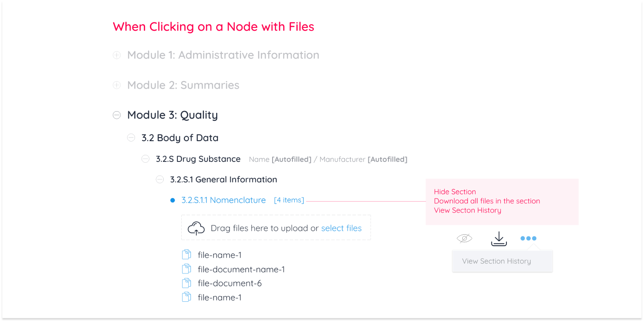
Task: Click the file icon beside file-document-name-1
Action: point(186,268)
